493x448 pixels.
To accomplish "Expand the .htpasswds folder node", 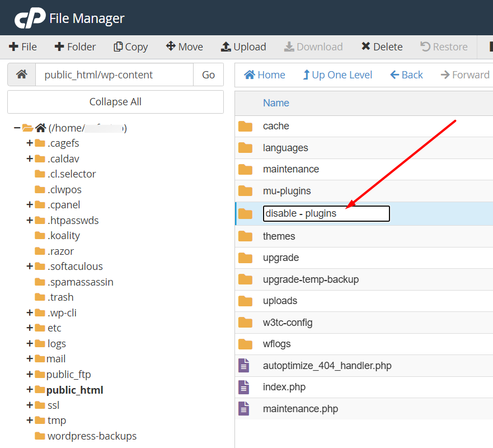I will point(30,220).
